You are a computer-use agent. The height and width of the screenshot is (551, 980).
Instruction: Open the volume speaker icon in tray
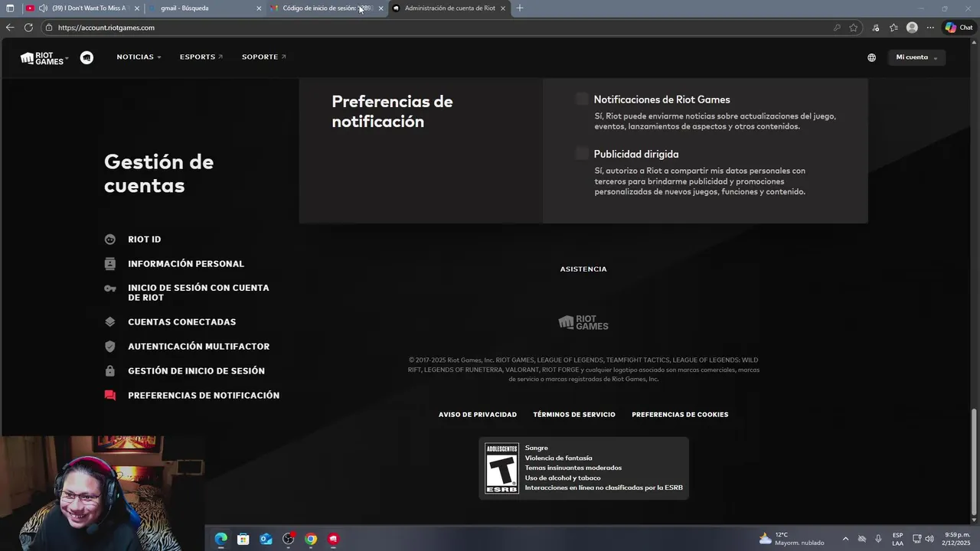[x=929, y=539]
